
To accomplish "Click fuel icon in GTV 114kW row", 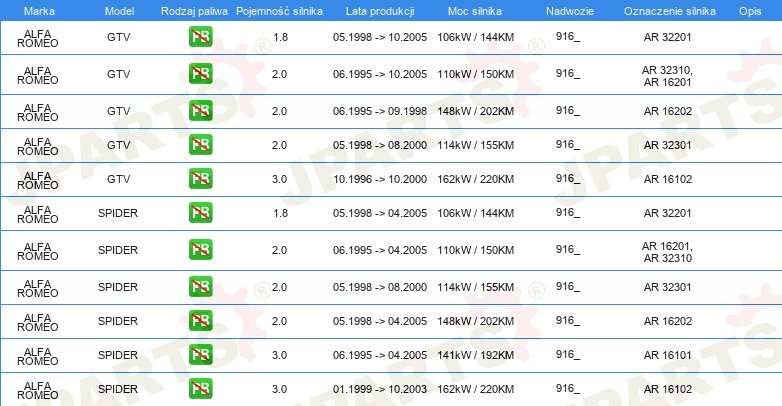I will pyautogui.click(x=200, y=145).
